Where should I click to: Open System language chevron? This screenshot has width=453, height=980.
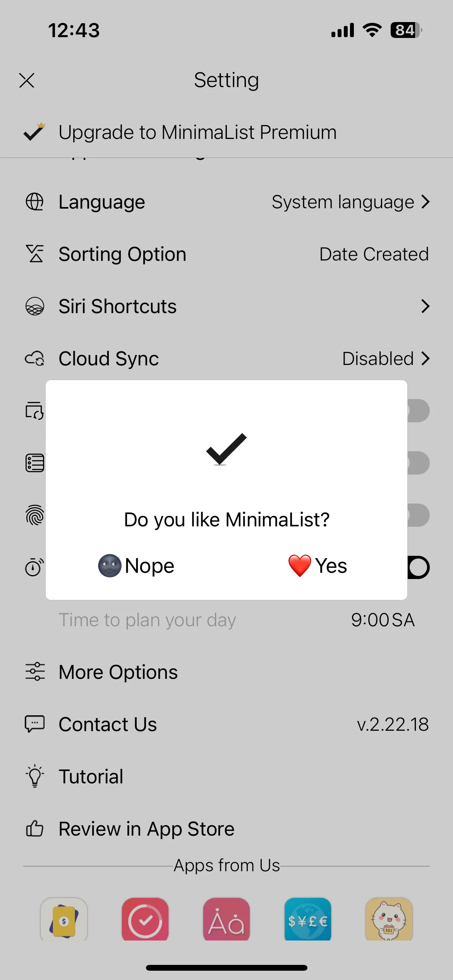tap(426, 202)
